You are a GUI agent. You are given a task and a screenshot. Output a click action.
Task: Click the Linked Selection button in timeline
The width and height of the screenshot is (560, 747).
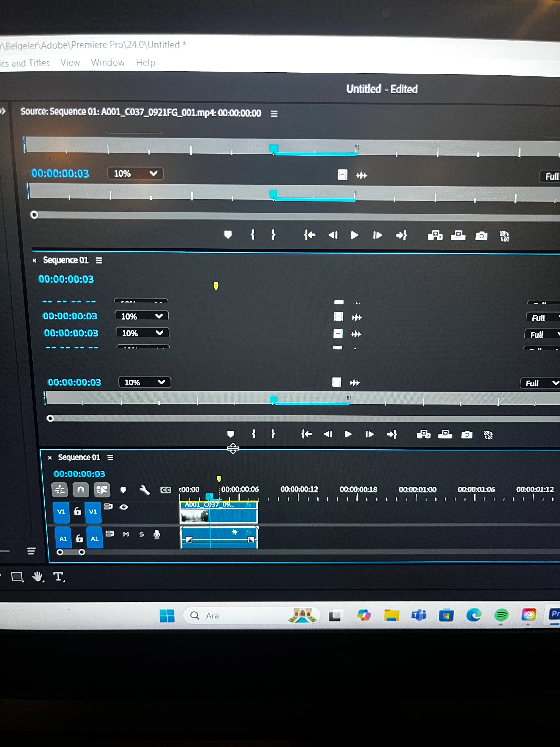(102, 490)
